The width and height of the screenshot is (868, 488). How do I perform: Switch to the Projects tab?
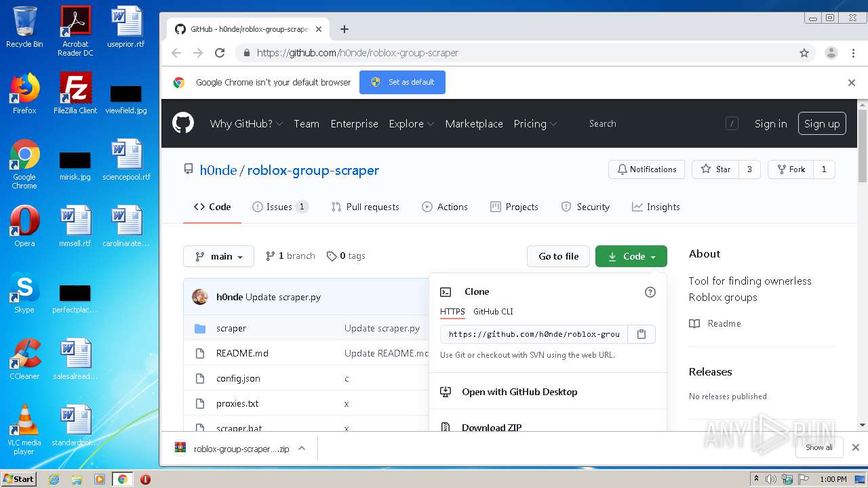tap(514, 207)
